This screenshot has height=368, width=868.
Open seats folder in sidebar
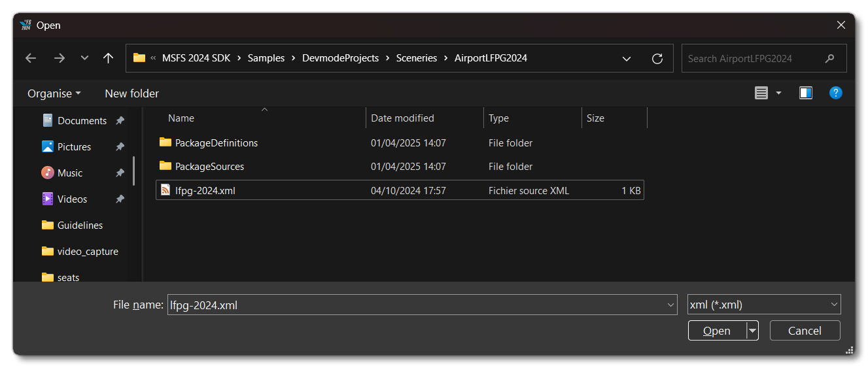[68, 277]
